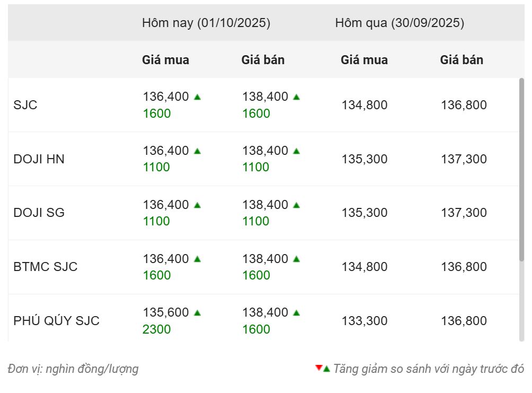Click the red and green legend arrows icon
Screen dimensions: 532x393
[323, 369]
